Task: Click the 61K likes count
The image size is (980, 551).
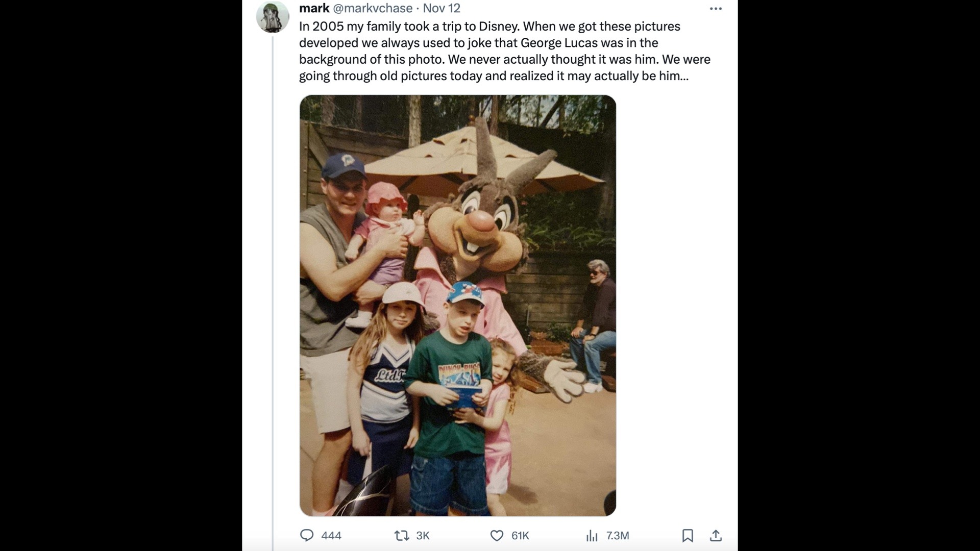Action: [x=520, y=535]
